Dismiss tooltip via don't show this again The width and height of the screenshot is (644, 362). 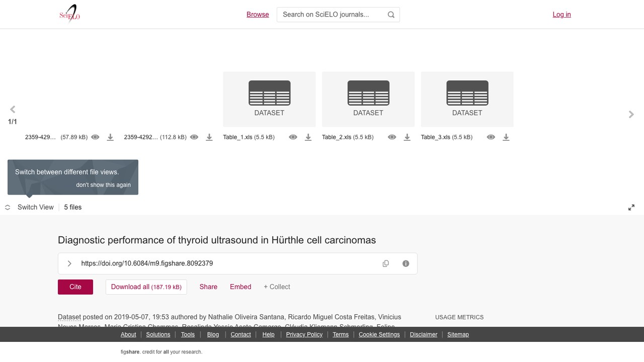(x=103, y=185)
